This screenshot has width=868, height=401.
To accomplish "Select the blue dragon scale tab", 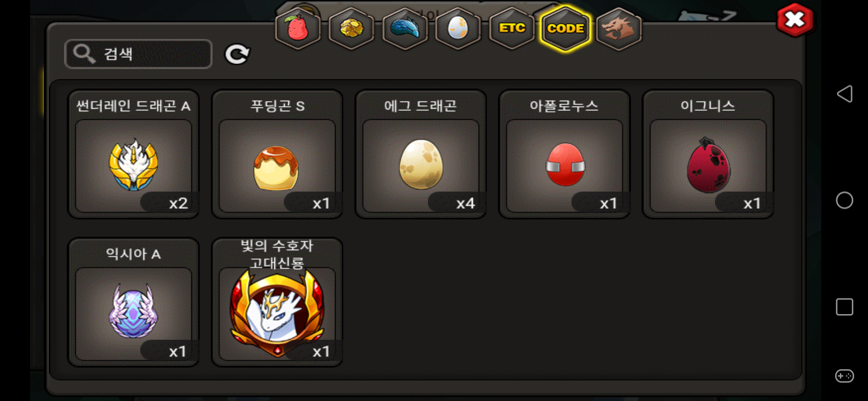I will (x=405, y=29).
